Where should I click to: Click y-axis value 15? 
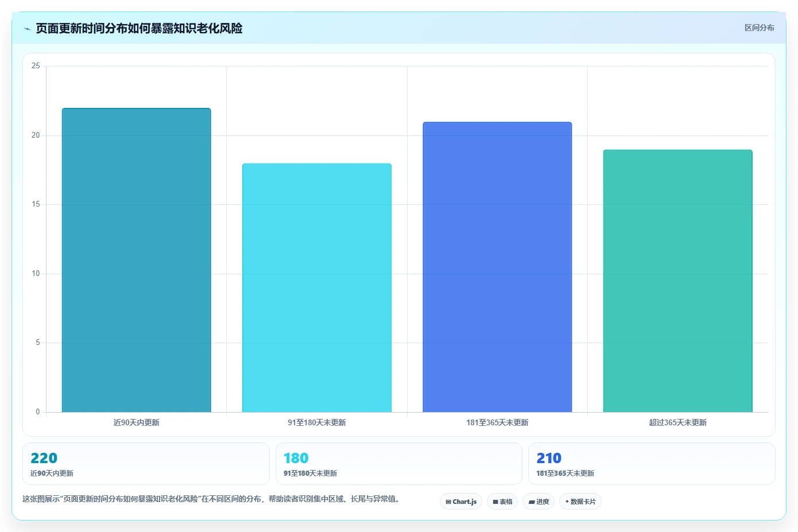pyautogui.click(x=36, y=204)
